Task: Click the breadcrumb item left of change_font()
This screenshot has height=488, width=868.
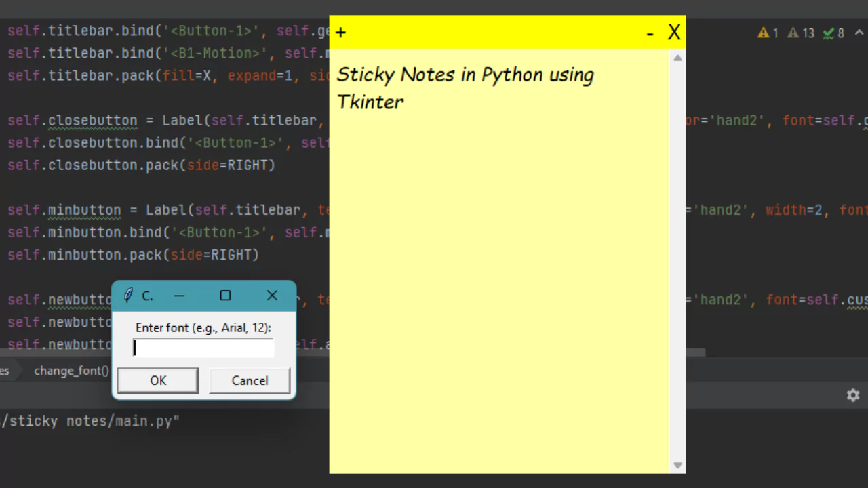Action: coord(5,371)
